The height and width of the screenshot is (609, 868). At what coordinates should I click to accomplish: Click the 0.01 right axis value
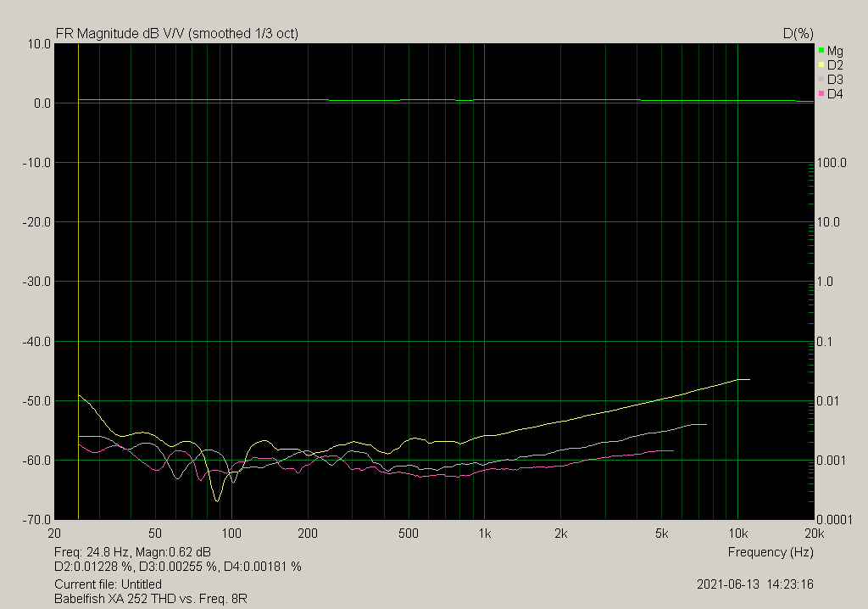pos(828,400)
